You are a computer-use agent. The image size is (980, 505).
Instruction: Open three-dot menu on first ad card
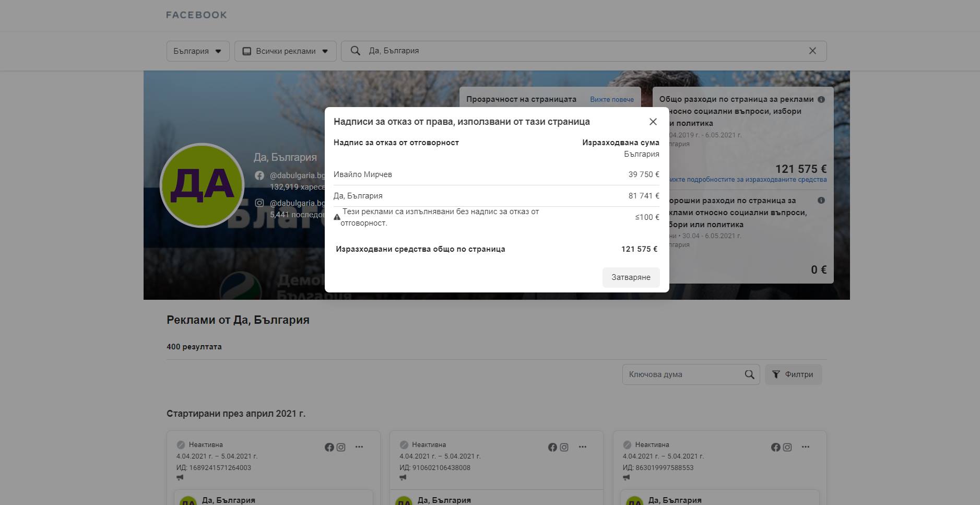coord(359,447)
